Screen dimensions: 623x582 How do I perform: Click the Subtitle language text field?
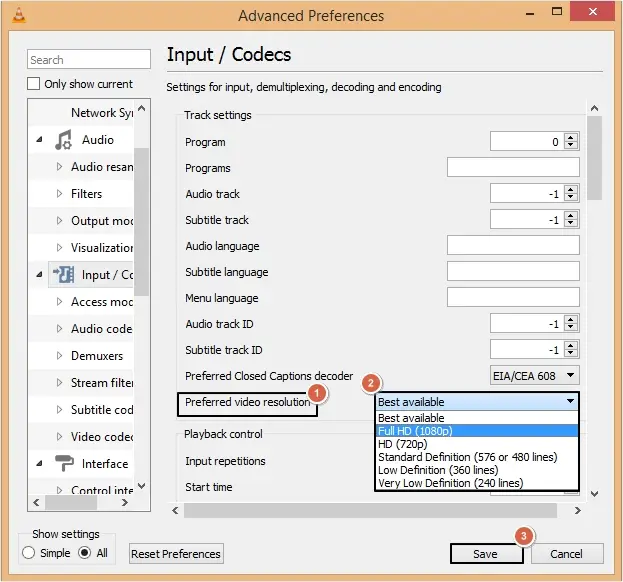point(513,271)
